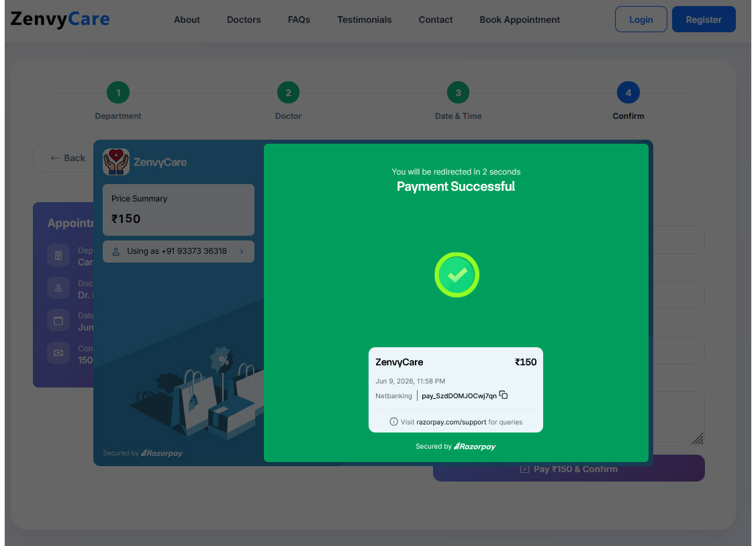Click the Department step label

118,116
